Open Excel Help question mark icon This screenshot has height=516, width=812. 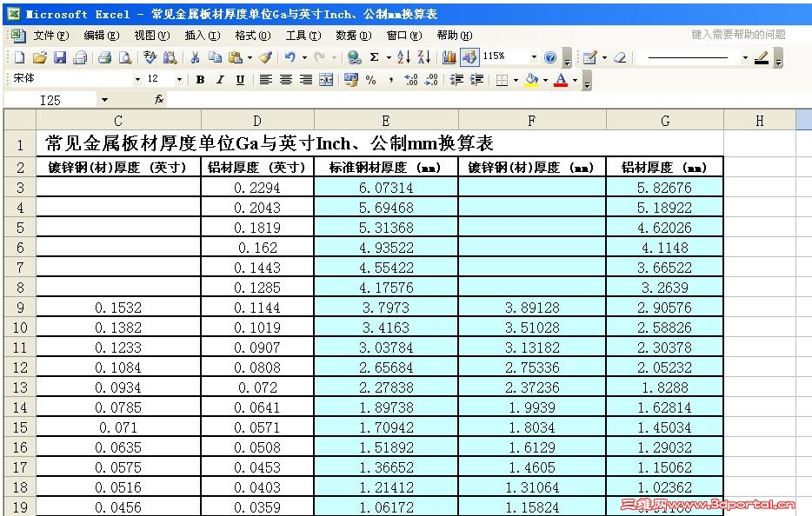(x=550, y=57)
